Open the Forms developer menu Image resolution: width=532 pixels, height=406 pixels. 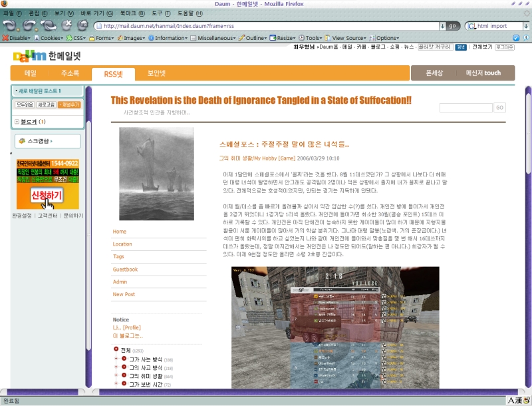(x=102, y=38)
